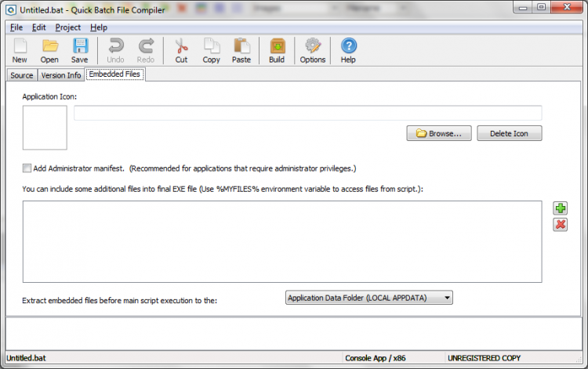Open Help with the question mark icon
This screenshot has height=369, width=588.
pos(348,50)
